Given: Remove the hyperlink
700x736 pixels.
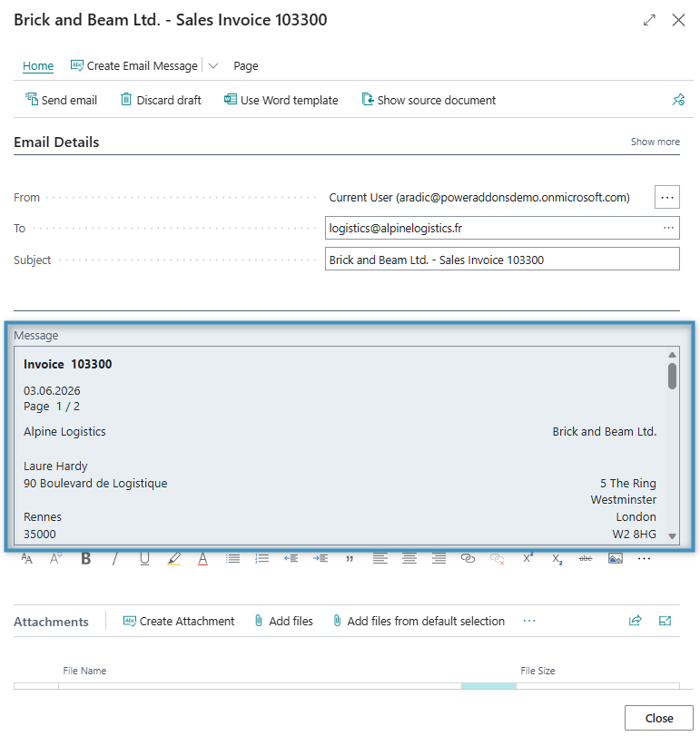Looking at the screenshot, I should (x=498, y=558).
